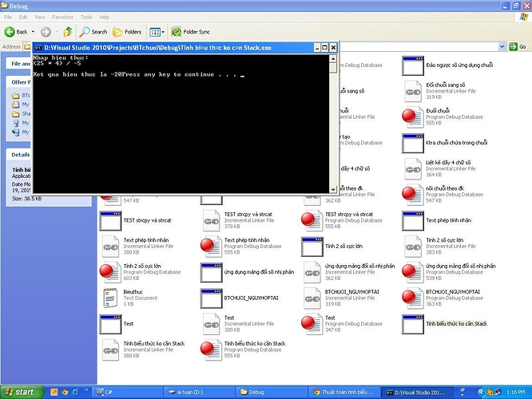
Task: Select TEST strcpy và strcat debug database icon
Action: click(x=311, y=220)
